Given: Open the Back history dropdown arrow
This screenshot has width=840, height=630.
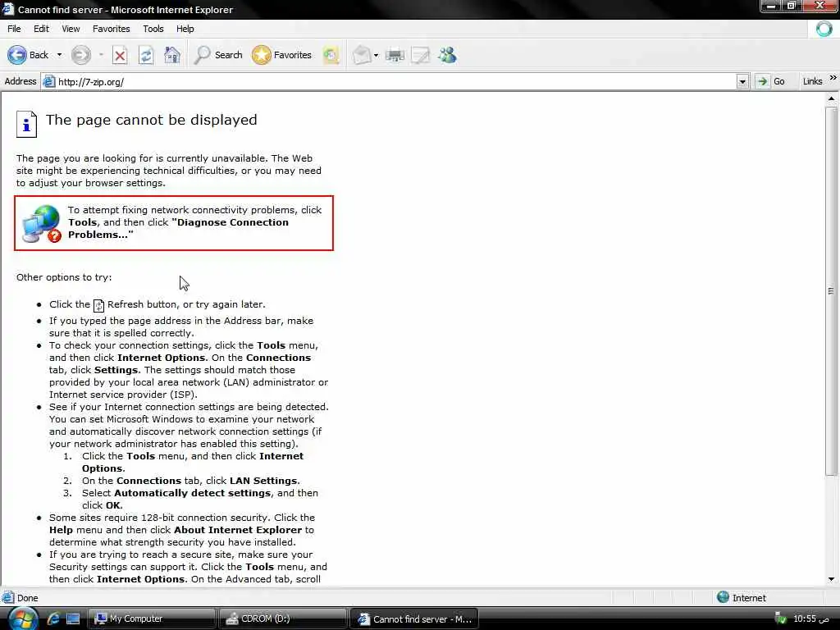Looking at the screenshot, I should point(59,55).
